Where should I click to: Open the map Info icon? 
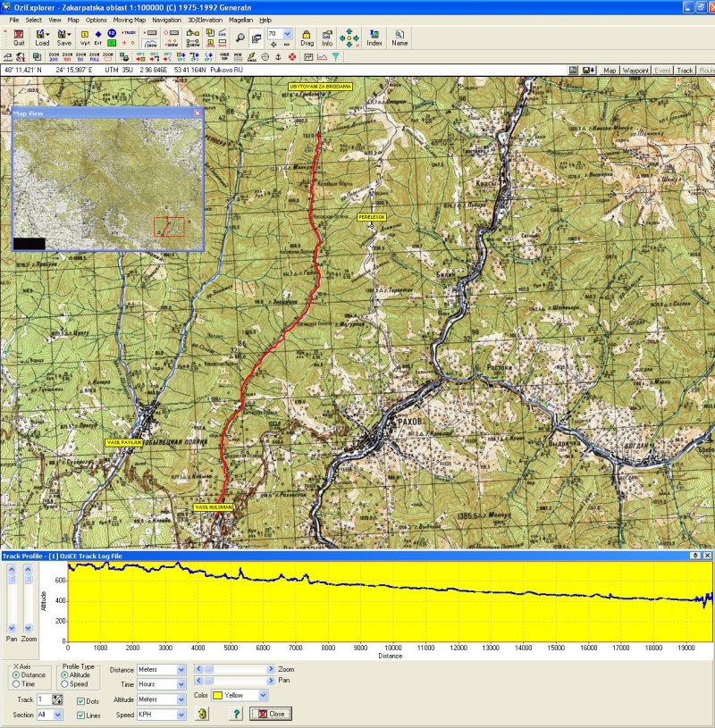pos(327,38)
